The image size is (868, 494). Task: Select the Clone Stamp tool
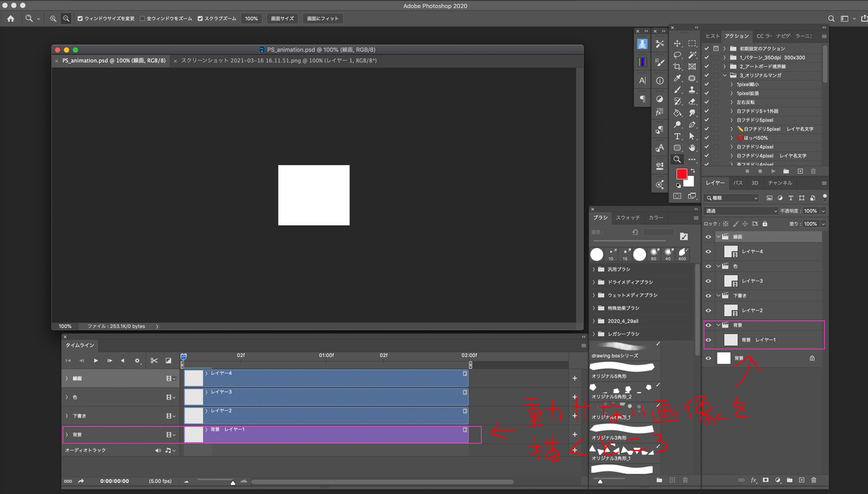692,90
